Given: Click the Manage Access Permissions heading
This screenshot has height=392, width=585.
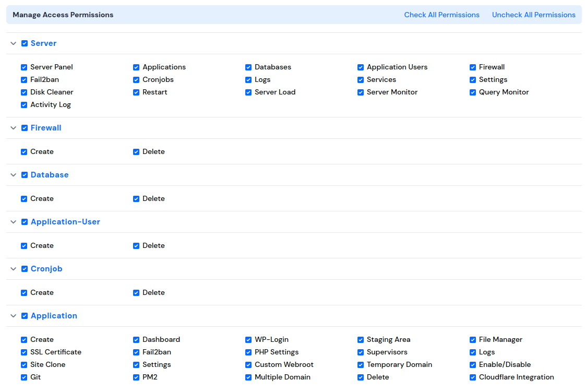Looking at the screenshot, I should pyautogui.click(x=63, y=15).
